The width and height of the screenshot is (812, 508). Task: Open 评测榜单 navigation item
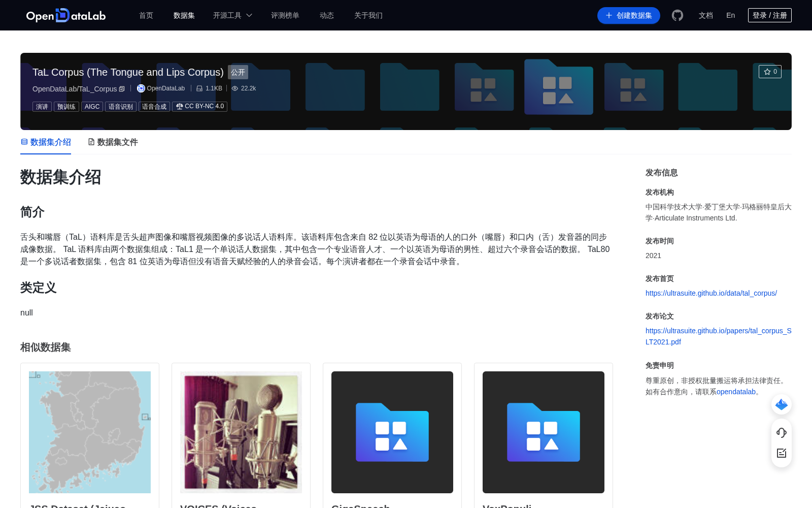(x=285, y=15)
